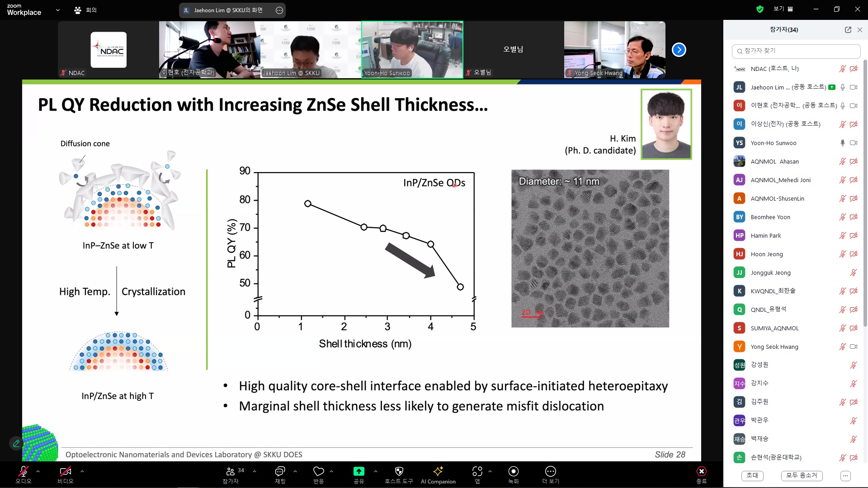Open share options ellipsis next to Jaehoon Lim screen
The width and height of the screenshot is (868, 488).
point(279,10)
